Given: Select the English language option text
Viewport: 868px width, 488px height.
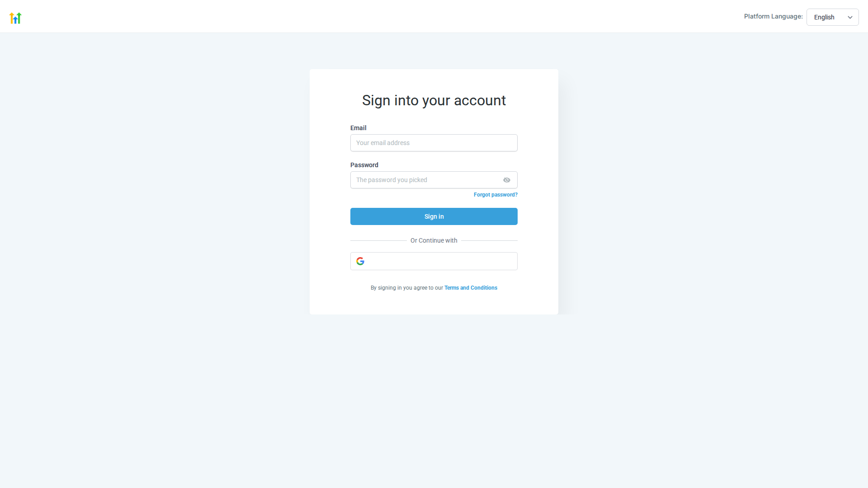Looking at the screenshot, I should 824,17.
